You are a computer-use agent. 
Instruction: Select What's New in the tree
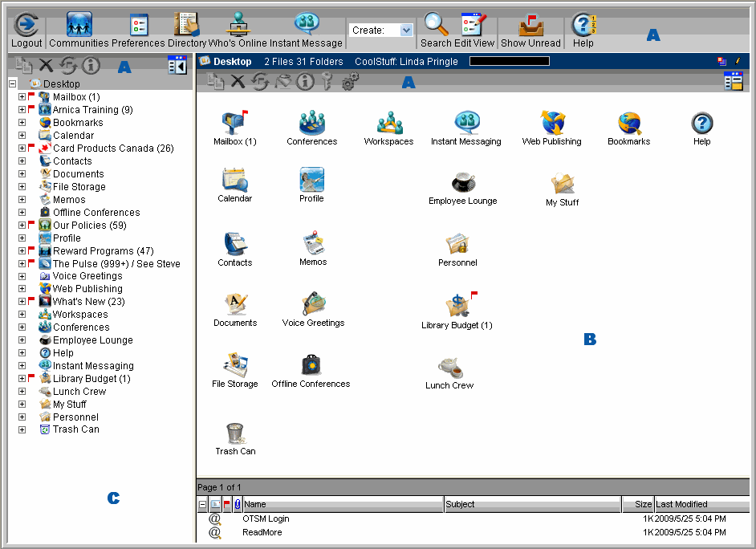88,302
